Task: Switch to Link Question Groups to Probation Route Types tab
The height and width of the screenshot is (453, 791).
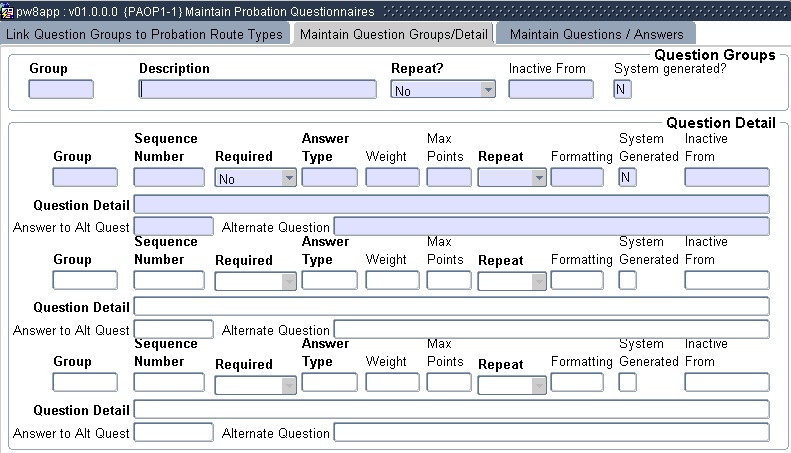Action: tap(145, 34)
